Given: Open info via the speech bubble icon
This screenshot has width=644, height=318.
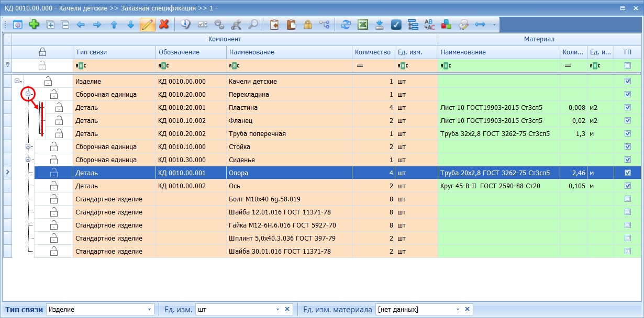Looking at the screenshot, I should click(186, 25).
